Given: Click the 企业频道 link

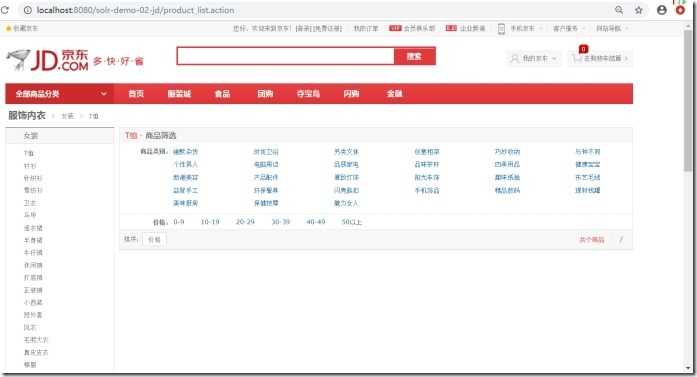Looking at the screenshot, I should (x=472, y=28).
